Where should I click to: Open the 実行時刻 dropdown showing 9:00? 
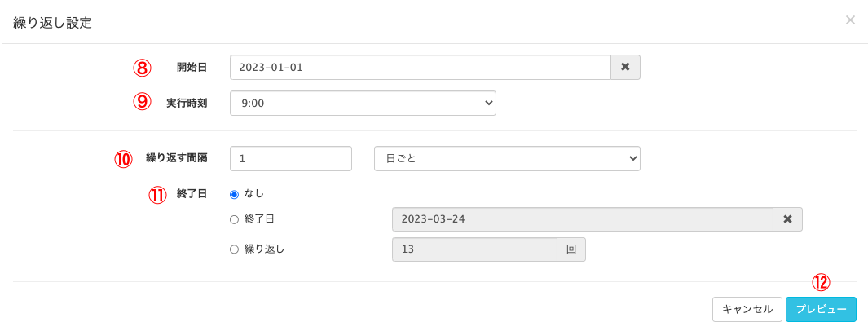tap(363, 104)
